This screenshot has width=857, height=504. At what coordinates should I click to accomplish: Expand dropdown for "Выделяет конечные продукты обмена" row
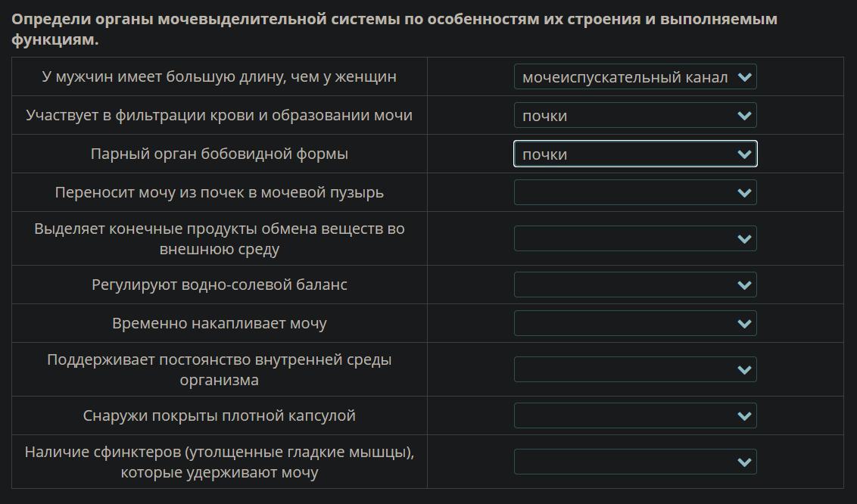point(634,239)
